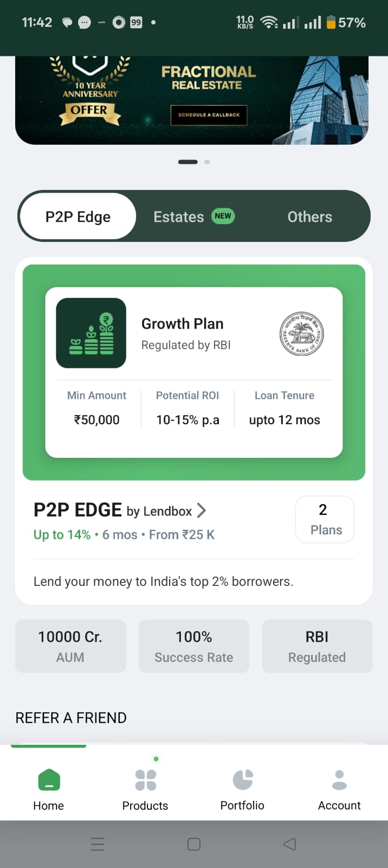This screenshot has height=868, width=388.
Task: Tap the Growth Plan plant icon
Action: [x=91, y=333]
